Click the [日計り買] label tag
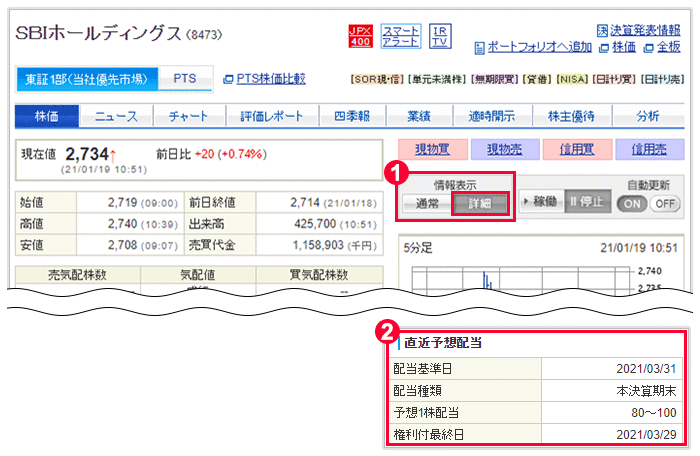 [x=614, y=79]
